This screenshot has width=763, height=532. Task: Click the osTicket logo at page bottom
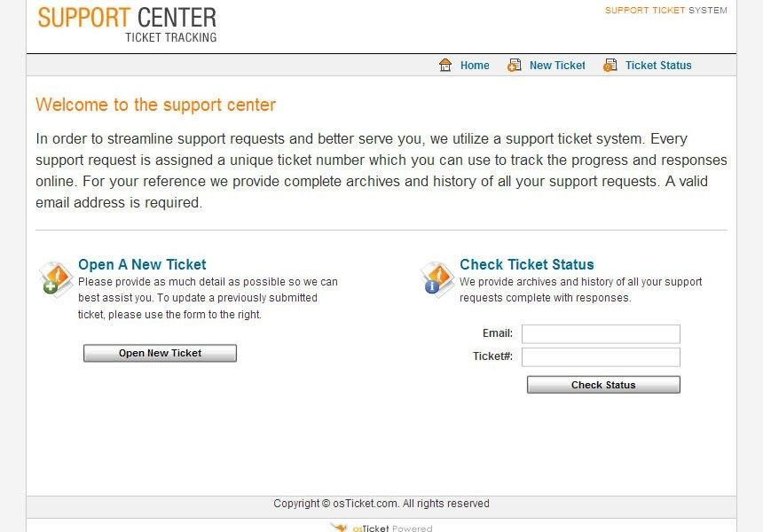381,528
